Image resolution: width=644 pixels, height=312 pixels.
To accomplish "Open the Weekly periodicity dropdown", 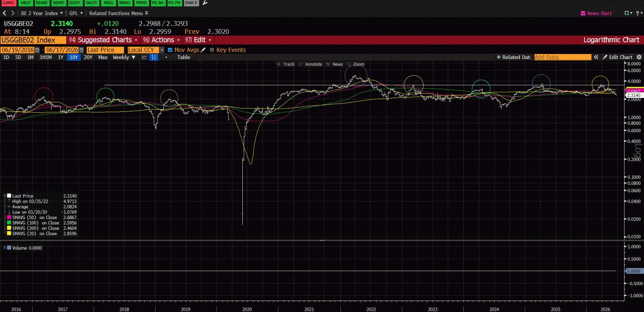I will point(124,57).
